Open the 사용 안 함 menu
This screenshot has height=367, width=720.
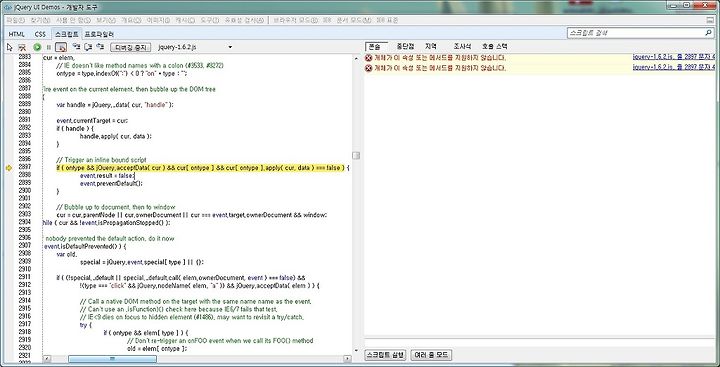click(73, 20)
